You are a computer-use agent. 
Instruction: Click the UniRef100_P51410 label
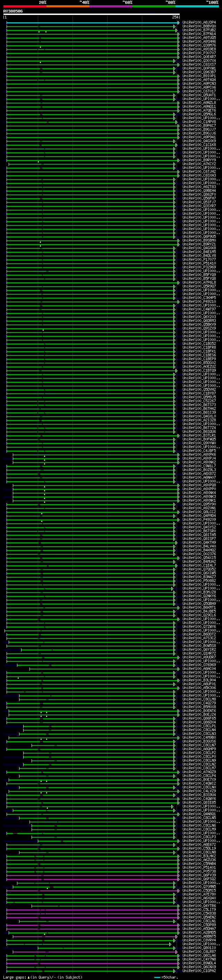pyautogui.click(x=199, y=263)
